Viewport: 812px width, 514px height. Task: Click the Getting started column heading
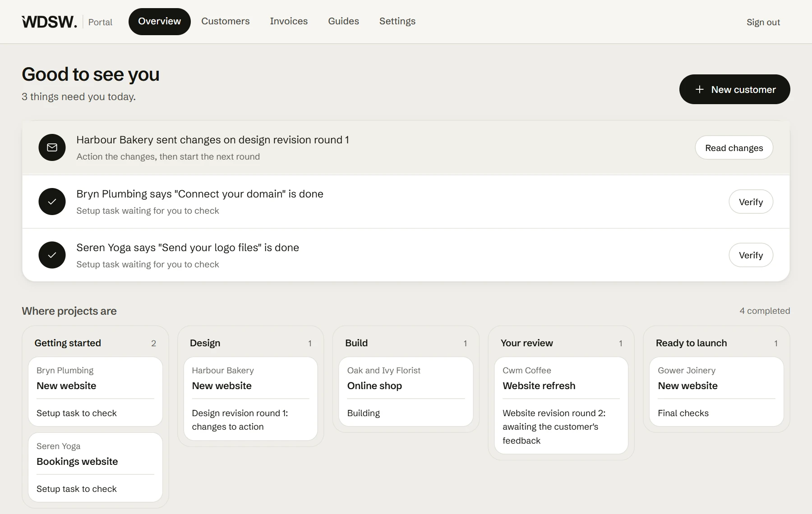pos(68,343)
